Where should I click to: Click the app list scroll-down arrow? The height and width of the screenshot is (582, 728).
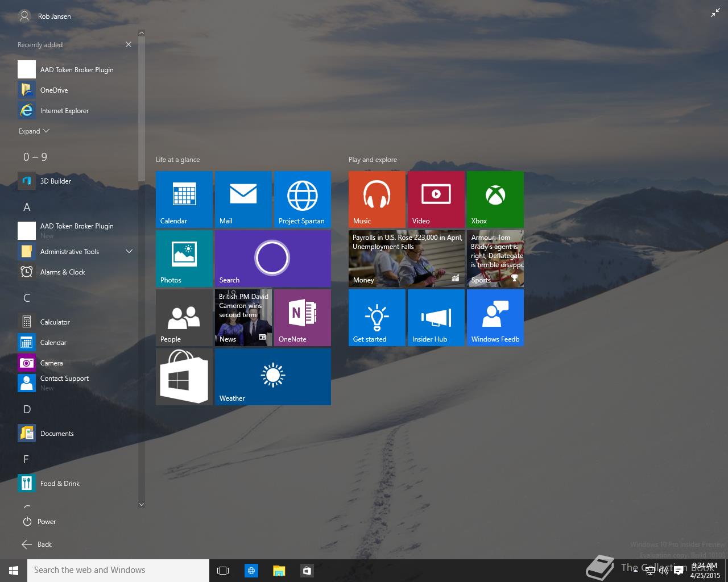click(x=142, y=504)
